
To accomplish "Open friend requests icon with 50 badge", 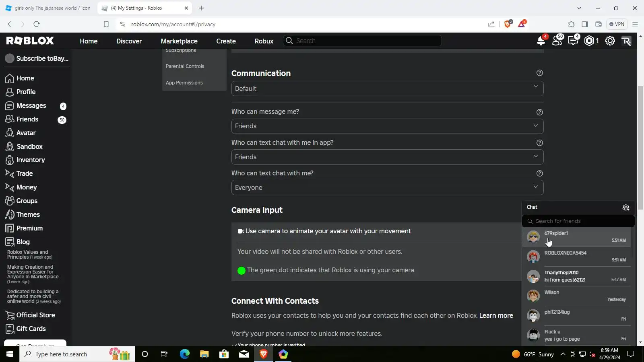I will tap(557, 41).
